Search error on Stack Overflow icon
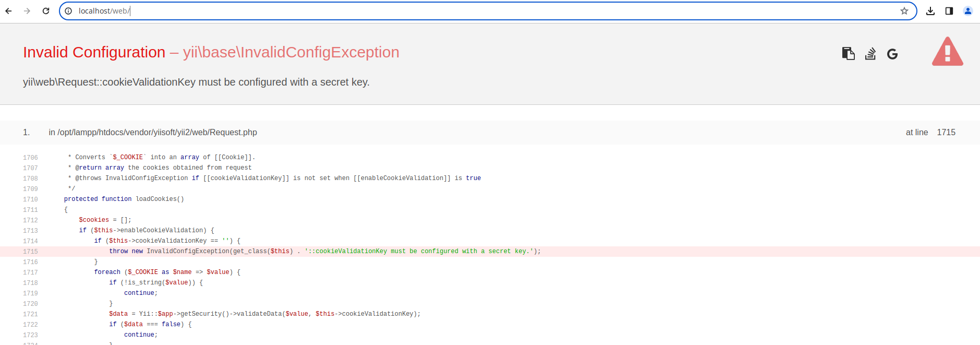Screen dimensions: 980x345 point(870,54)
